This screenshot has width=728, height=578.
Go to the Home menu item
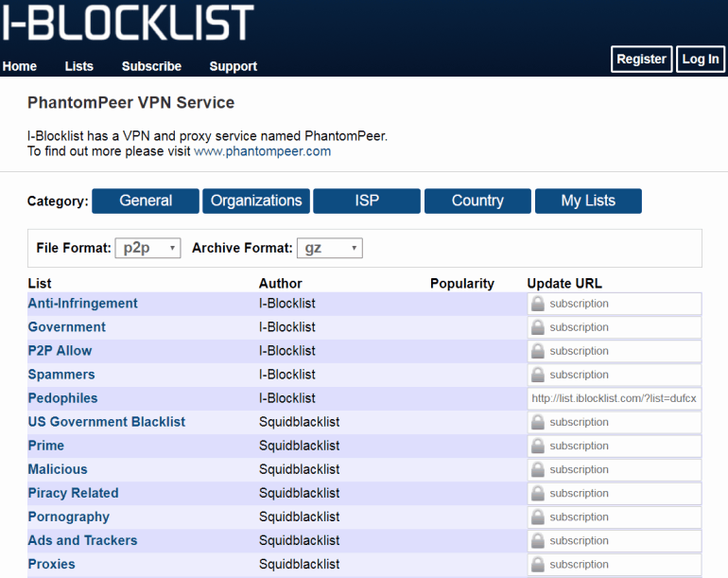20,66
